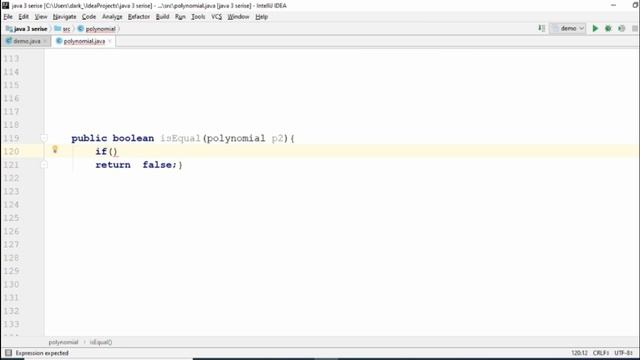Open the Tools menu

(198, 17)
